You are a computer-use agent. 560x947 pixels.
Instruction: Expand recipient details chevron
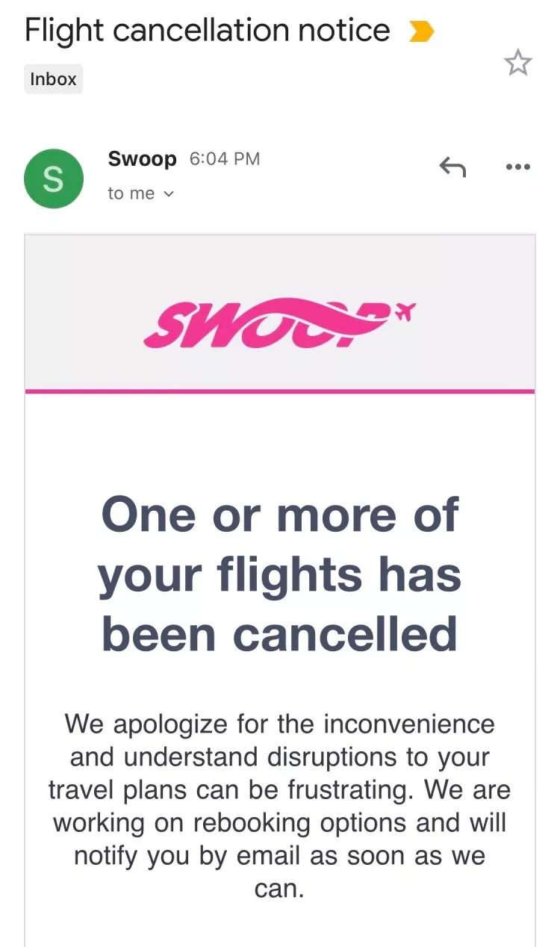(x=168, y=194)
